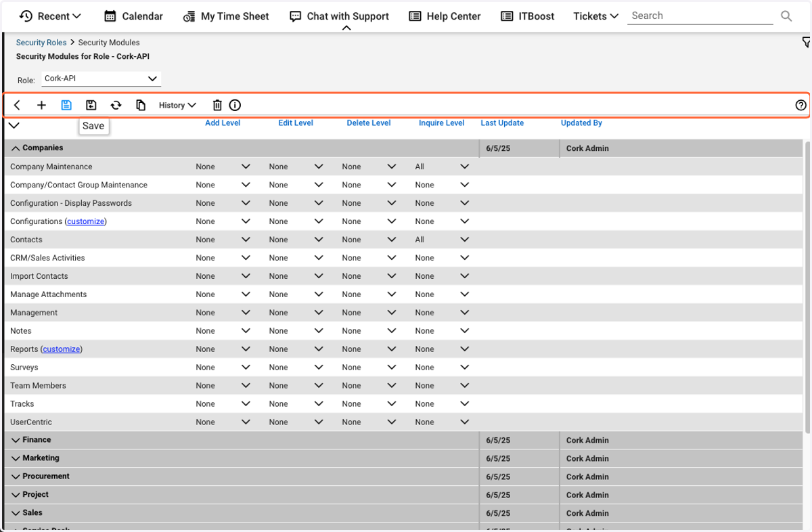Click the Delete trash icon
The image size is (812, 532).
(217, 105)
